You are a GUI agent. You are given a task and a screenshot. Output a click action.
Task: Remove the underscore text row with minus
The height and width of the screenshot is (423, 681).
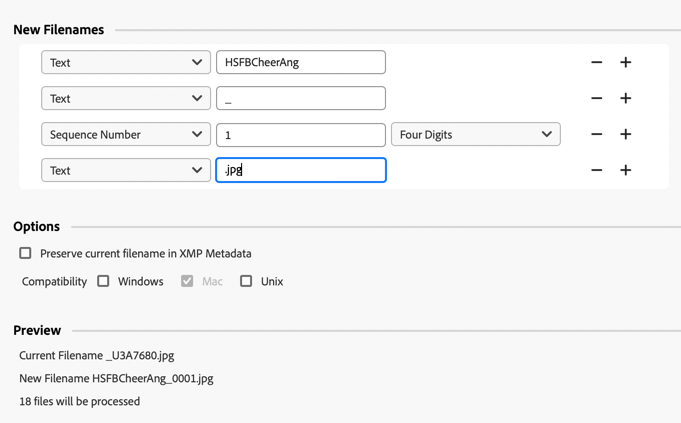click(x=597, y=98)
